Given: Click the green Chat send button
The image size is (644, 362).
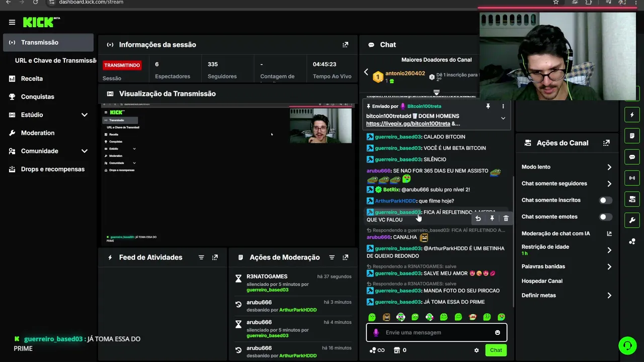Looking at the screenshot, I should coord(496,350).
